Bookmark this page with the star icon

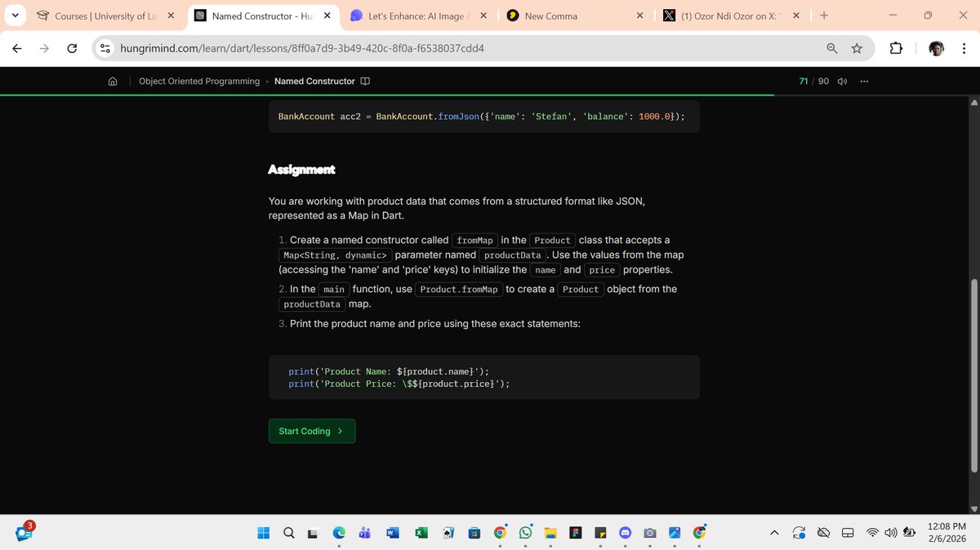tap(857, 48)
